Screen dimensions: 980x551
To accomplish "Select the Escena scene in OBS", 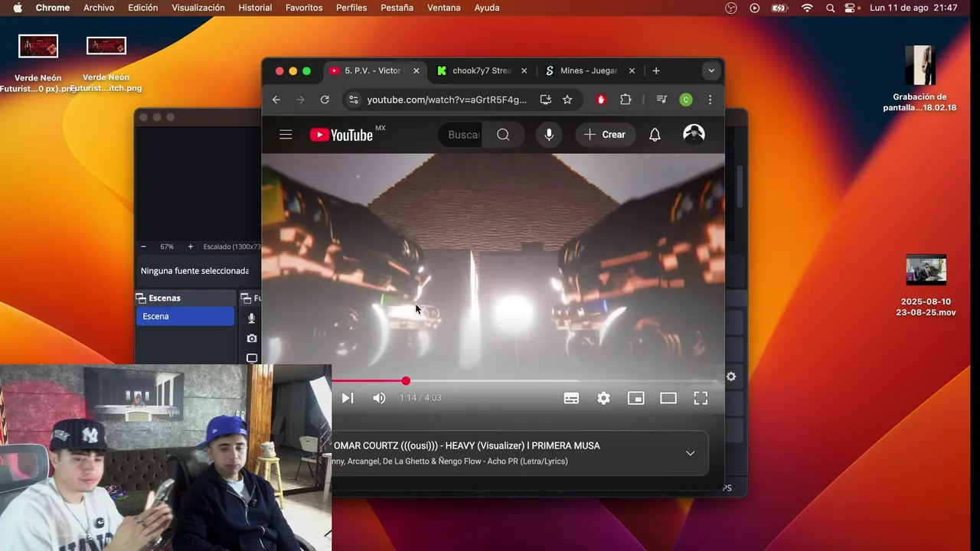I will click(185, 316).
